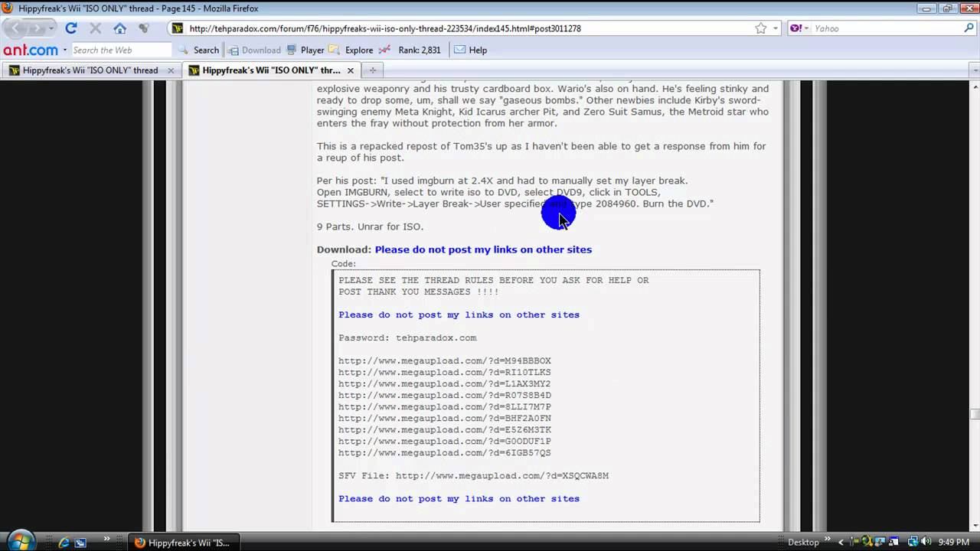Click the megaupload link ending G0ODUF1P
Image resolution: width=980 pixels, height=551 pixels.
pos(445,441)
